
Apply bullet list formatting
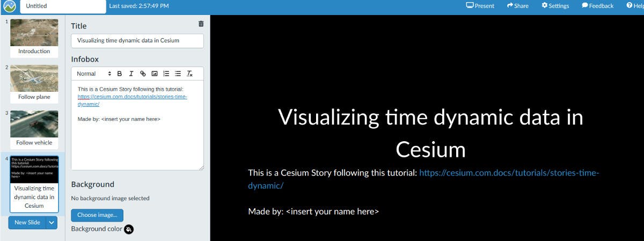pyautogui.click(x=178, y=74)
